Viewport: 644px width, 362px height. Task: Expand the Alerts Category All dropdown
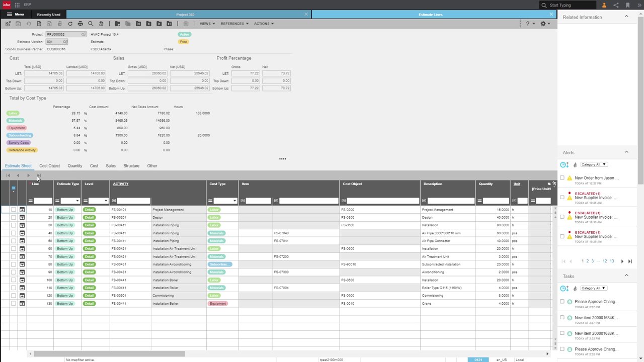[x=594, y=164]
